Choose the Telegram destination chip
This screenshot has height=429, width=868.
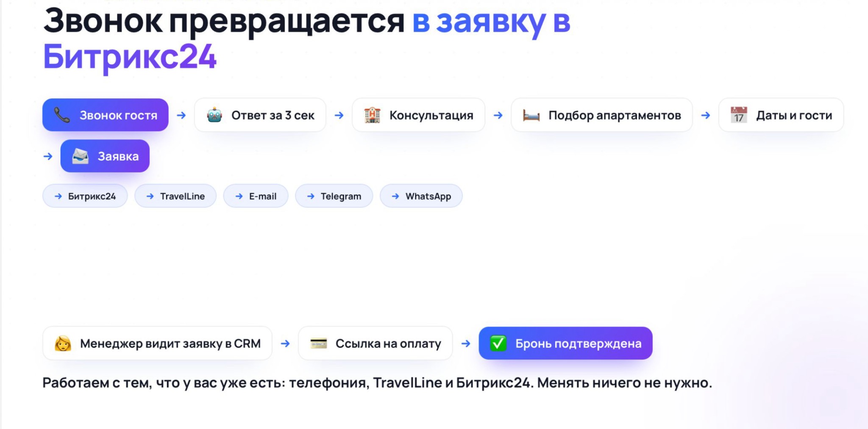334,196
